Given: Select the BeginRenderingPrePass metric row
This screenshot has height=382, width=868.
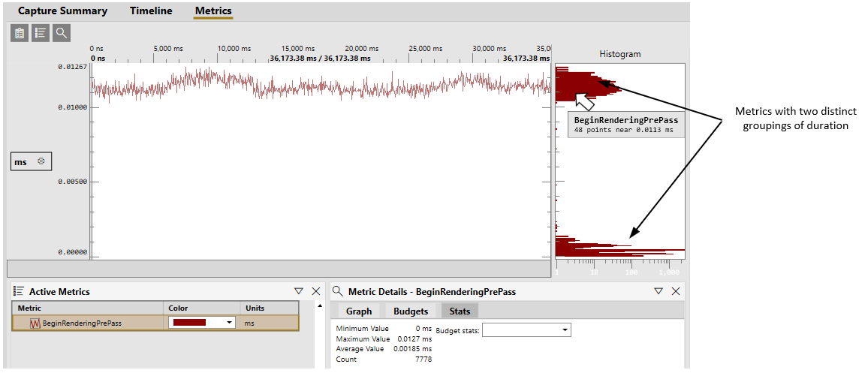Looking at the screenshot, I should click(155, 323).
